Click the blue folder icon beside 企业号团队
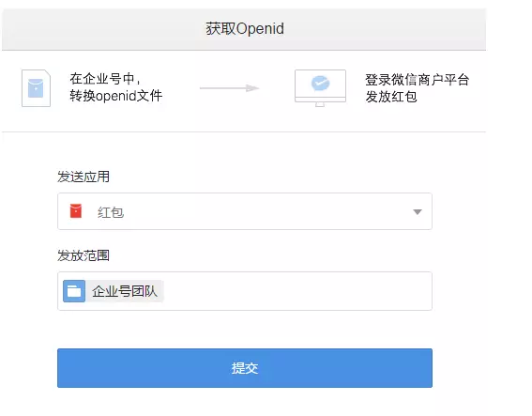The image size is (532, 416). click(x=74, y=291)
